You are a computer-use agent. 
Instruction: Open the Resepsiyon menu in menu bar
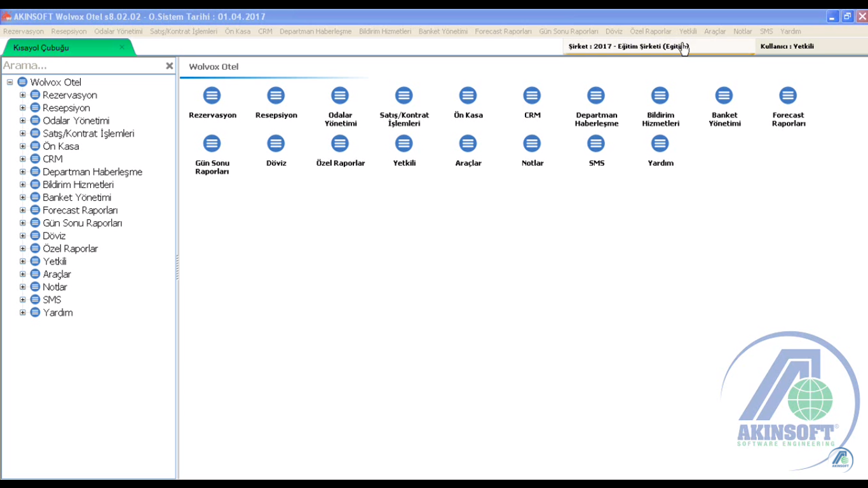click(x=69, y=31)
